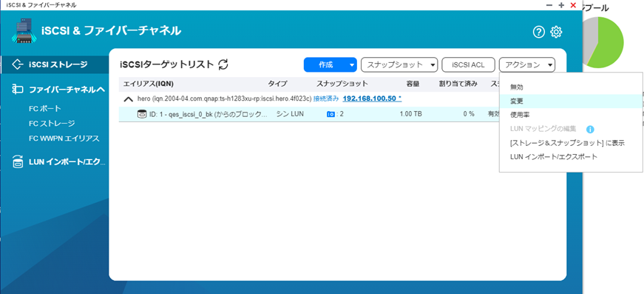Click the iSCSI ACL button
Screen dimensions: 644x294
(x=468, y=64)
